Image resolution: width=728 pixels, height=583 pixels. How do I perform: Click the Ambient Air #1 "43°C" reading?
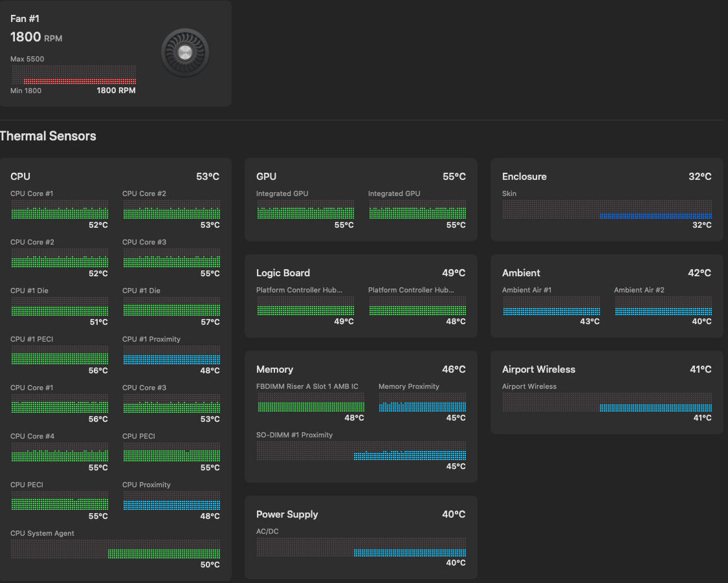click(590, 321)
